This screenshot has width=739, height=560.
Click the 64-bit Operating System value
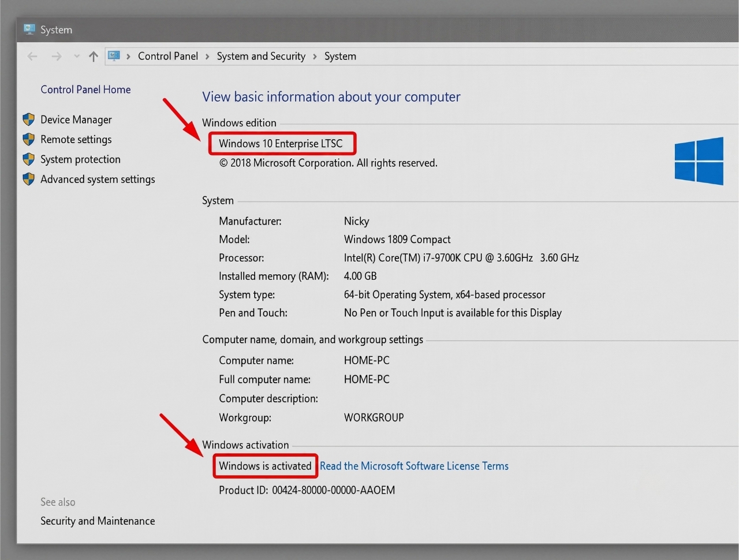[445, 294]
